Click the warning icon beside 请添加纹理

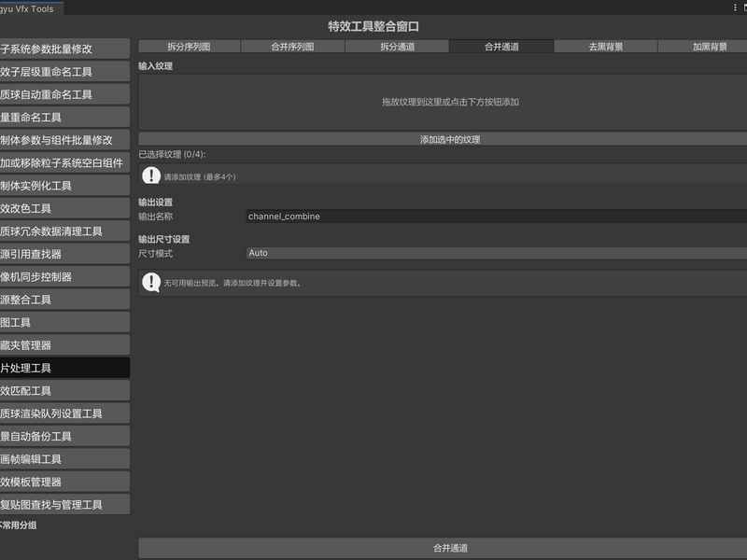[151, 175]
